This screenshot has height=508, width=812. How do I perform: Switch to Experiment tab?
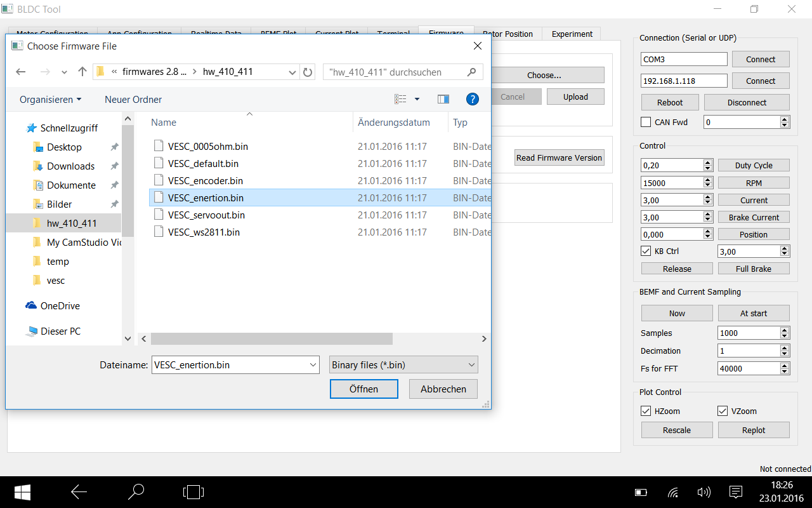coord(572,34)
